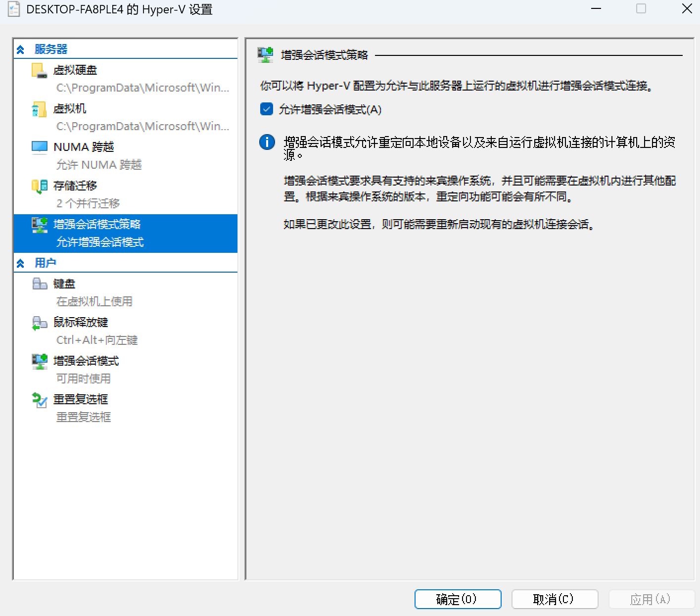The width and height of the screenshot is (700, 616).
Task: Close the Hyper-V settings window
Action: (687, 8)
